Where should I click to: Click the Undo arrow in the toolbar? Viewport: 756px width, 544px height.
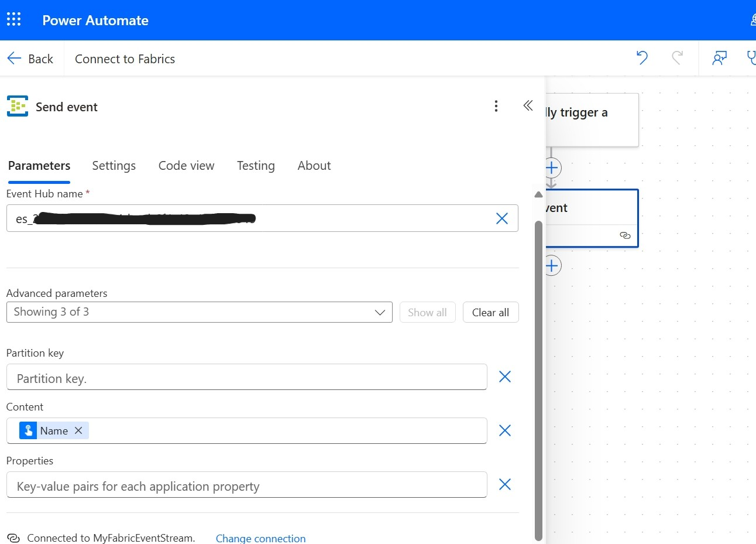(x=641, y=58)
